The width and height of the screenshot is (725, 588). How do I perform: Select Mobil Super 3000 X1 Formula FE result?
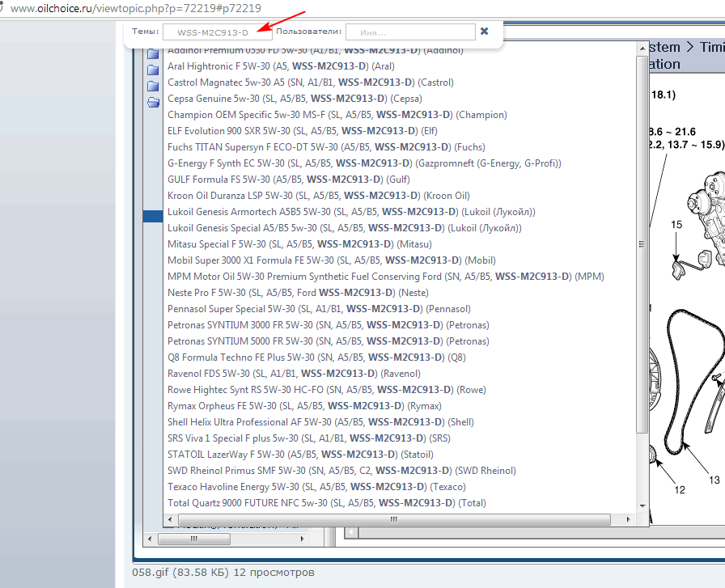point(332,260)
